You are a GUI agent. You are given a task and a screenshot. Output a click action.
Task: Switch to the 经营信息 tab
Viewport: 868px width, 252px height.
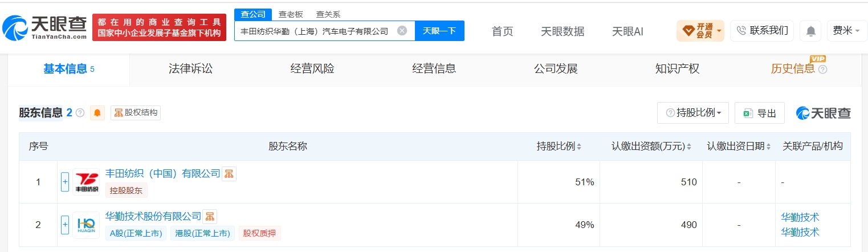tap(434, 69)
